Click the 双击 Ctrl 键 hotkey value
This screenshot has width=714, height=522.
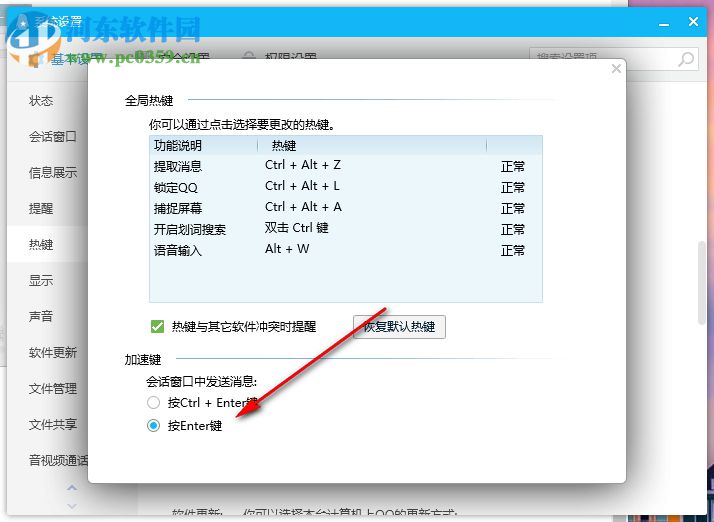pyautogui.click(x=296, y=228)
